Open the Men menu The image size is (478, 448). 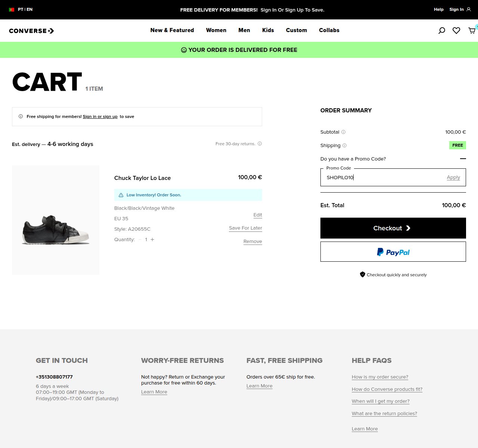(244, 30)
